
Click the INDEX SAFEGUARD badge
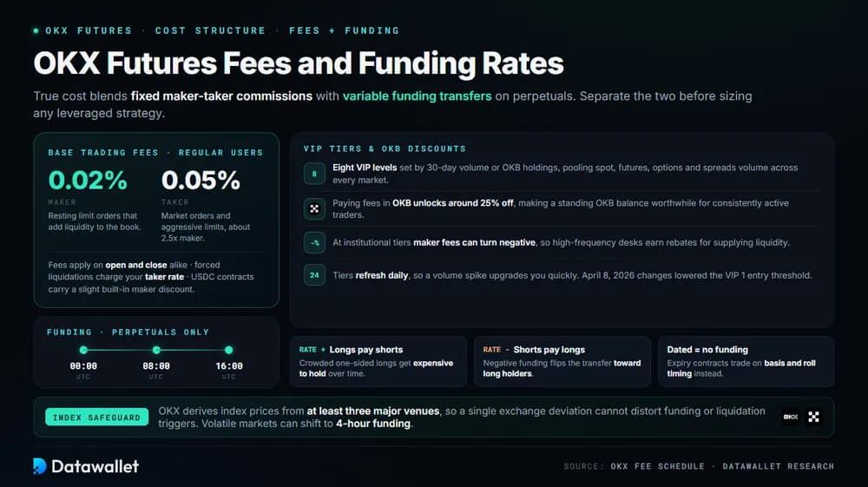click(97, 418)
